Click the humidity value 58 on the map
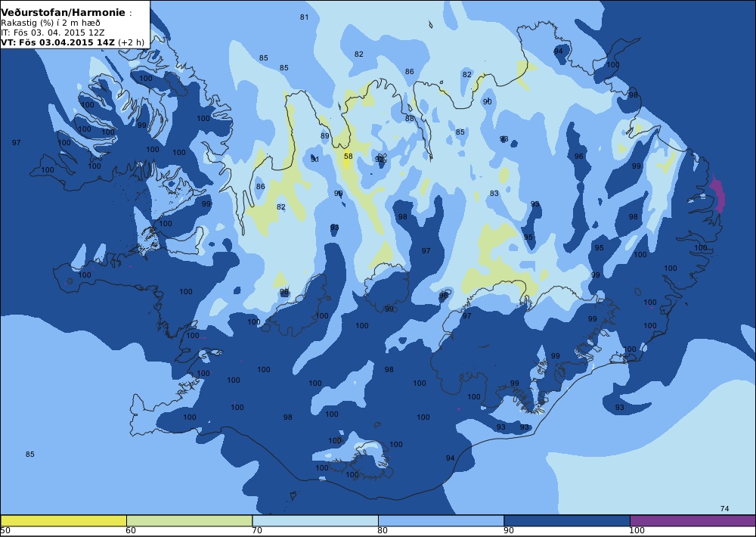756x537 pixels. [x=348, y=157]
